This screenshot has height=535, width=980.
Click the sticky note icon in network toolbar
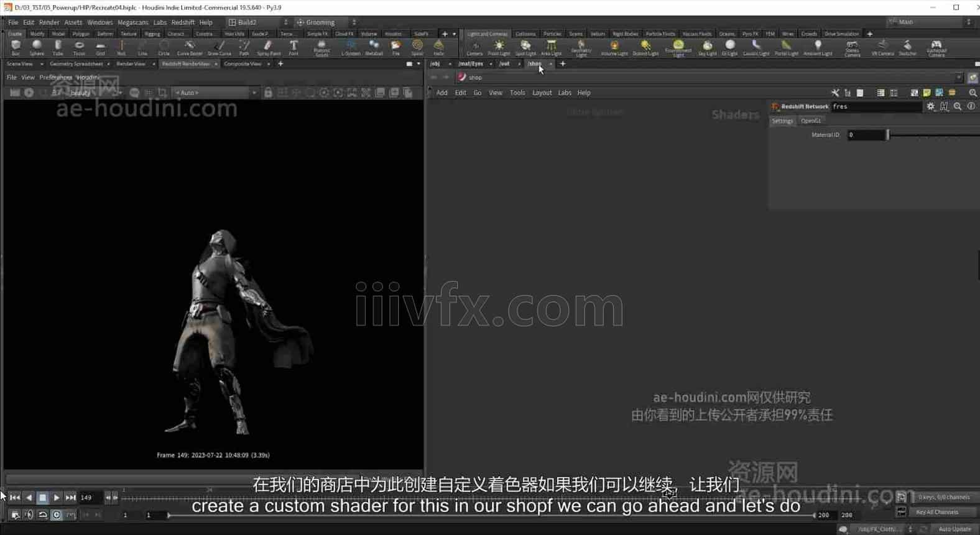927,93
